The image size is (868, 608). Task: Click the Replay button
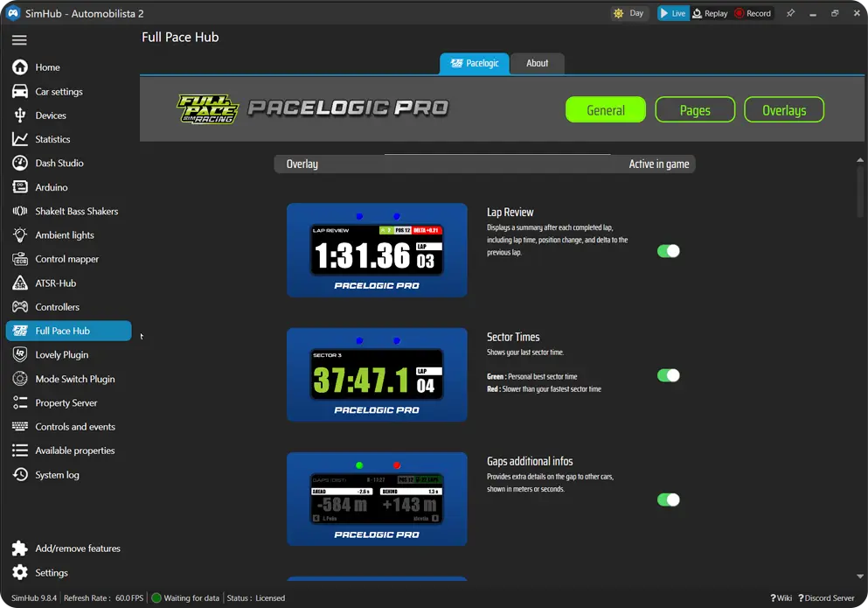711,13
